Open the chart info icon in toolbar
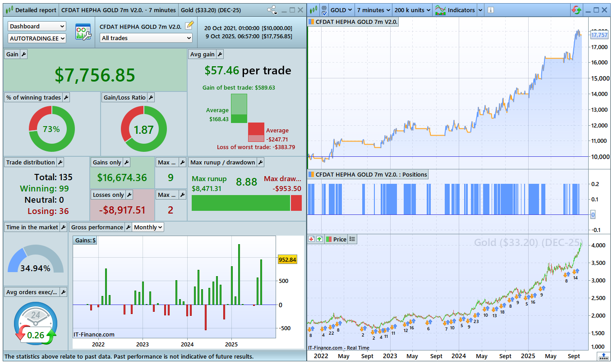 click(x=491, y=10)
